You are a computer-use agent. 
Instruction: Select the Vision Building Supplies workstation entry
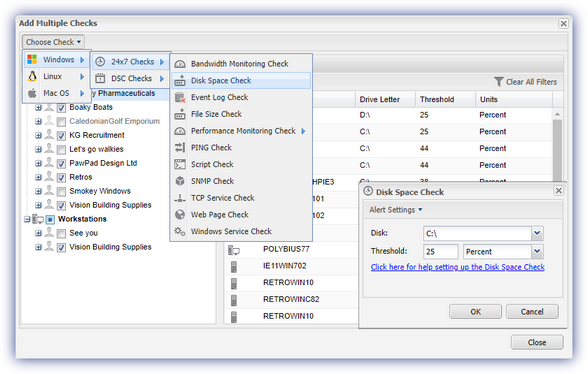pyautogui.click(x=110, y=247)
